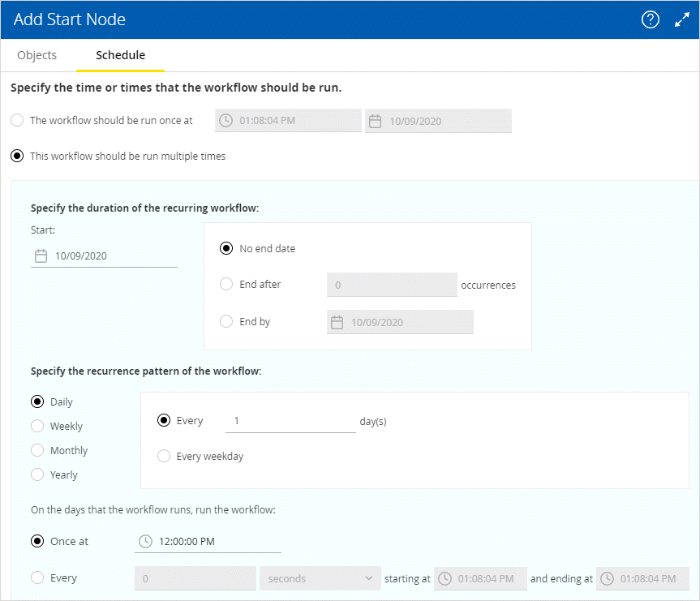The image size is (700, 601).
Task: Click 'Specify the duration of the recurring workflow:' heading
Action: pos(144,208)
